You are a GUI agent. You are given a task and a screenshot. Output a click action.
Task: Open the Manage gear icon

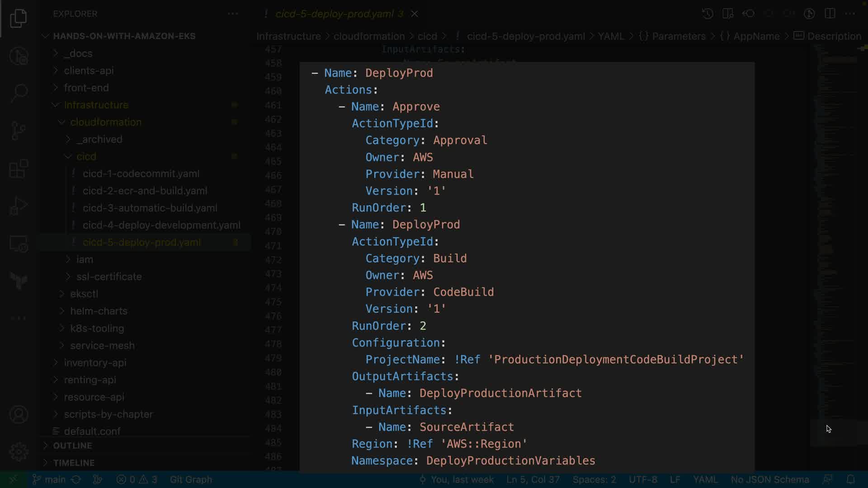tap(19, 451)
